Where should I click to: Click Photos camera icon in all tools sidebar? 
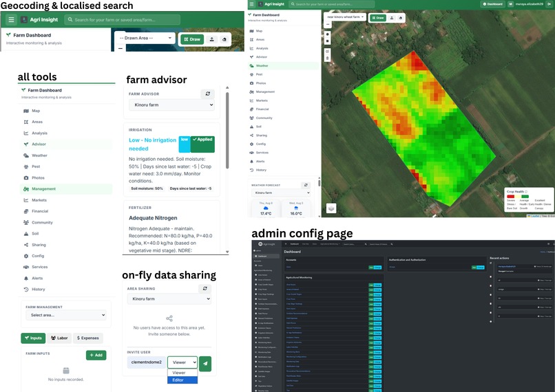pos(26,178)
